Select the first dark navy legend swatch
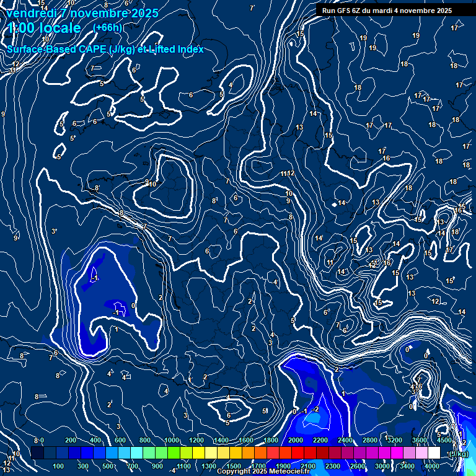Screen dimensions: 476x476 click(37, 453)
